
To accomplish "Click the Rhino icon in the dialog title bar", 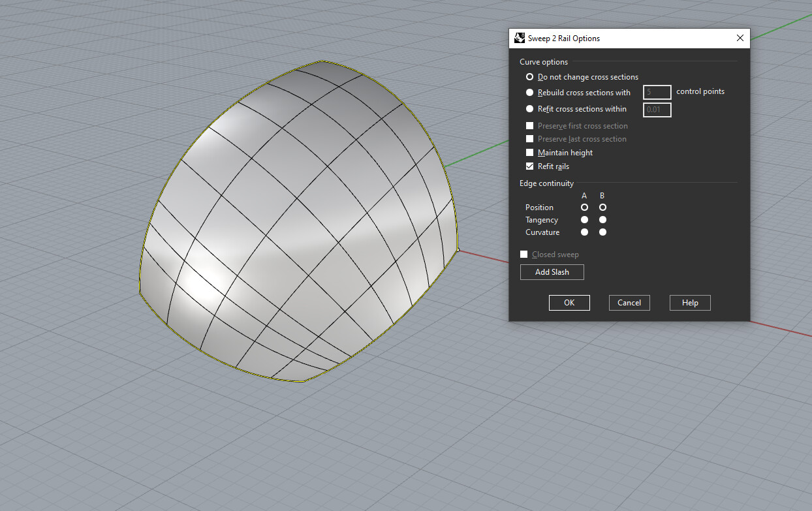I will pos(519,38).
